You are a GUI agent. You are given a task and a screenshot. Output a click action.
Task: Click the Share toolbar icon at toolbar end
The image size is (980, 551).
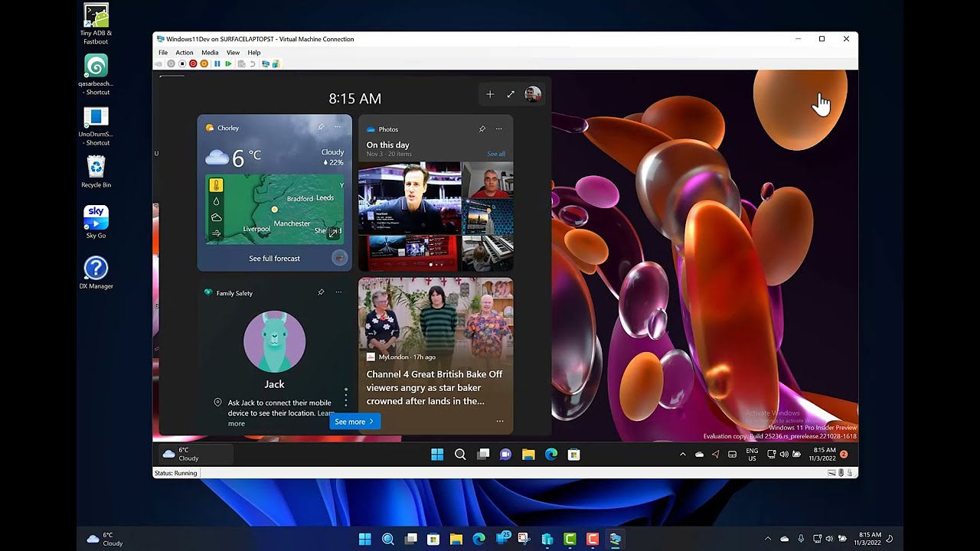point(276,64)
